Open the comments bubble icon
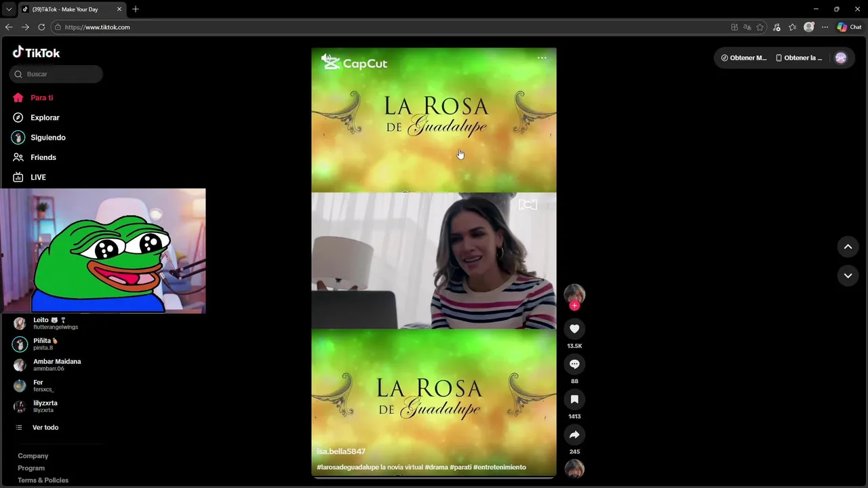Image resolution: width=868 pixels, height=488 pixels. (574, 364)
